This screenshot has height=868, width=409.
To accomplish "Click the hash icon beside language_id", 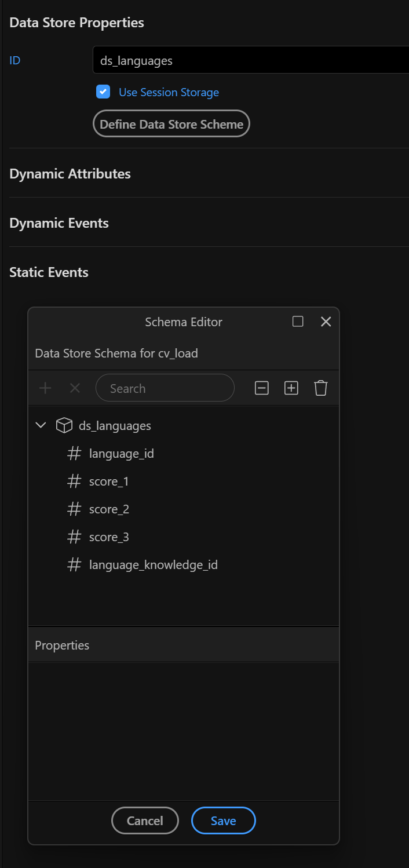I will pyautogui.click(x=74, y=453).
